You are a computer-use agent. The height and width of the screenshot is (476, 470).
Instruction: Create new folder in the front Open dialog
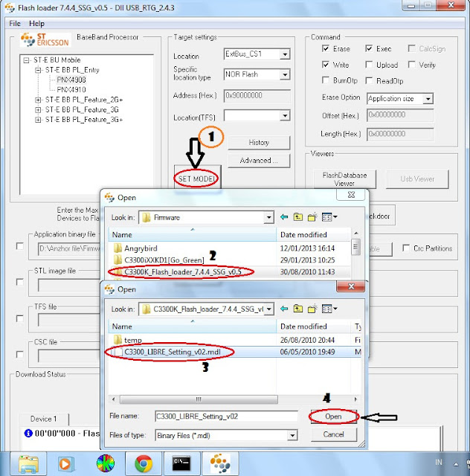[x=312, y=309]
